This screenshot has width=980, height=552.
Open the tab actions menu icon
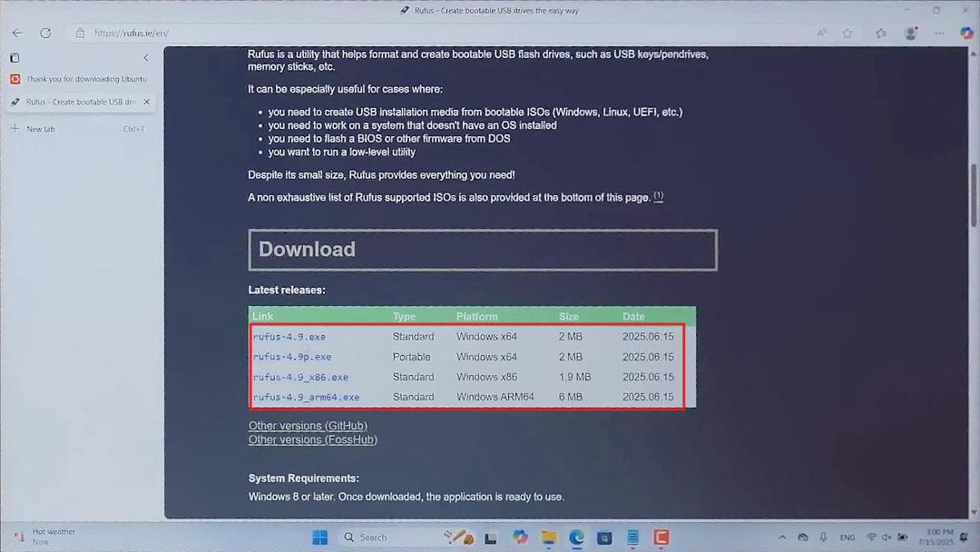click(x=15, y=57)
